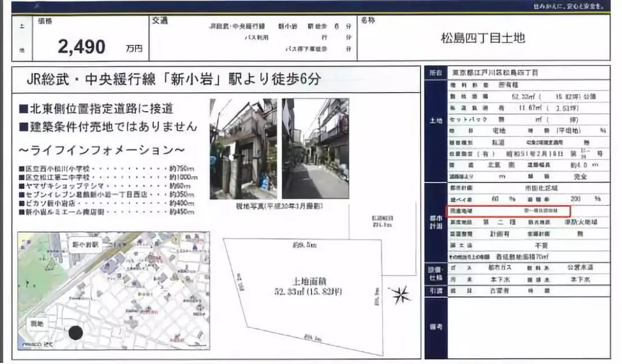Click the 名称 label
Viewport: 622px width, 364px height.
pos(367,20)
